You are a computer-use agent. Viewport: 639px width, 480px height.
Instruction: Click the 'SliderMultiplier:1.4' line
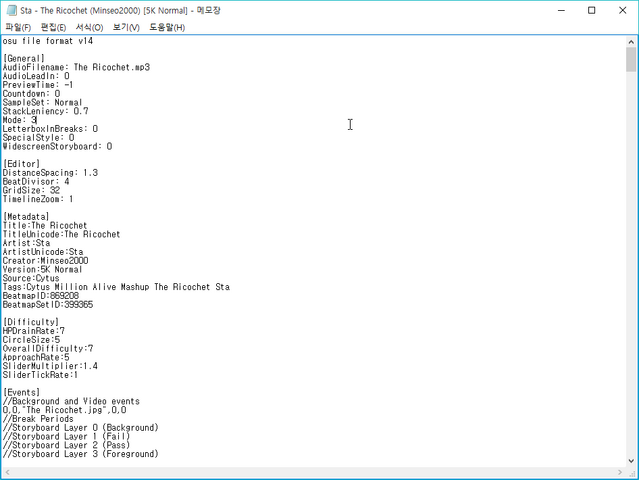click(50, 366)
